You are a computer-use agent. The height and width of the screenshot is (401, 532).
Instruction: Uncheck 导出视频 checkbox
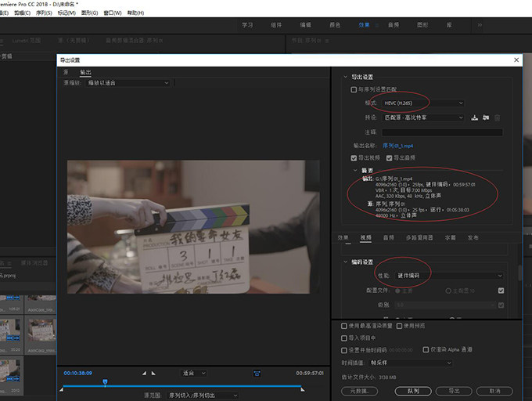[x=354, y=158]
